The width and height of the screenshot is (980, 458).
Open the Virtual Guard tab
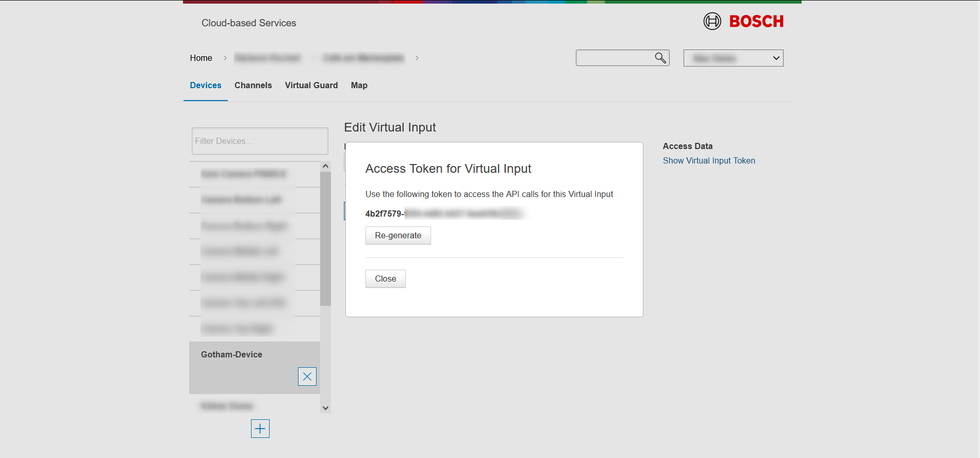311,86
